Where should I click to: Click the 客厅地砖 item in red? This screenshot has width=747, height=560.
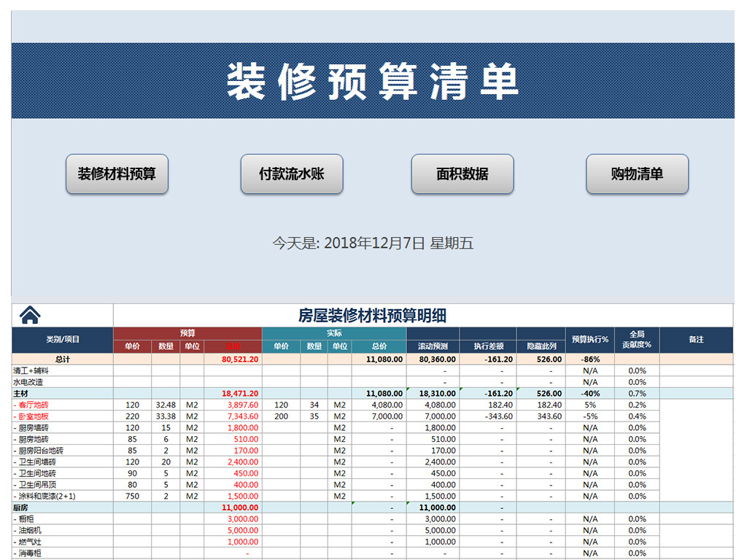point(35,405)
